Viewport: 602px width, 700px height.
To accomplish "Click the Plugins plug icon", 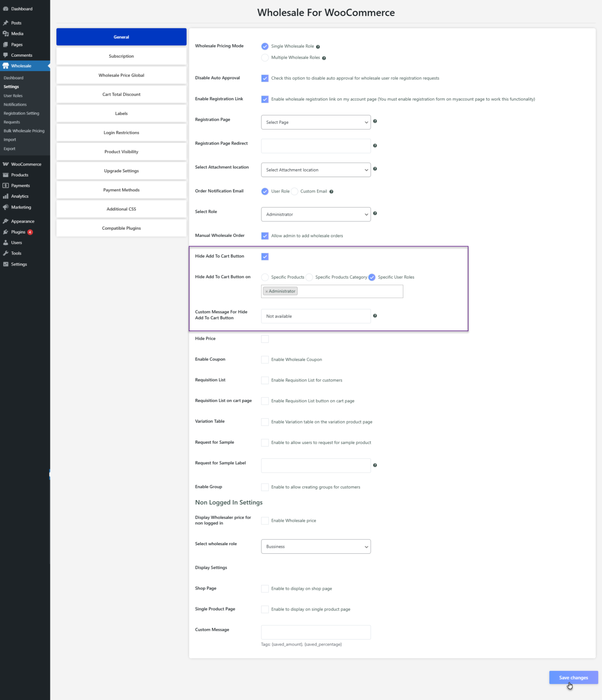I will click(6, 232).
